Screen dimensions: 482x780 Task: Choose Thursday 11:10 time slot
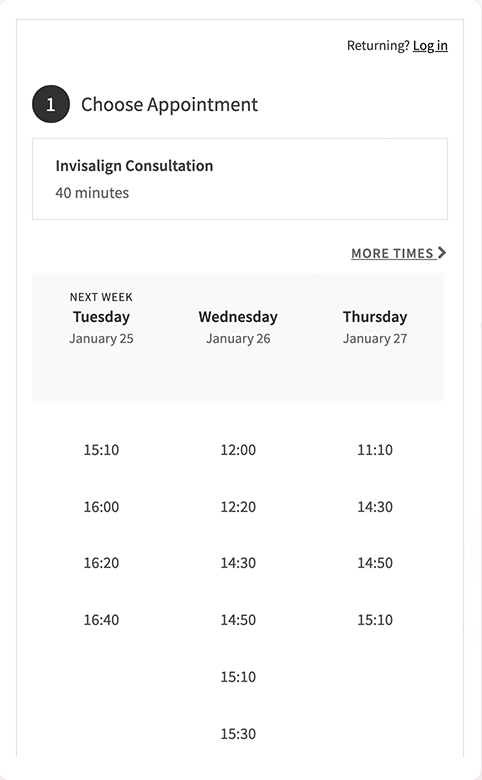coord(375,450)
